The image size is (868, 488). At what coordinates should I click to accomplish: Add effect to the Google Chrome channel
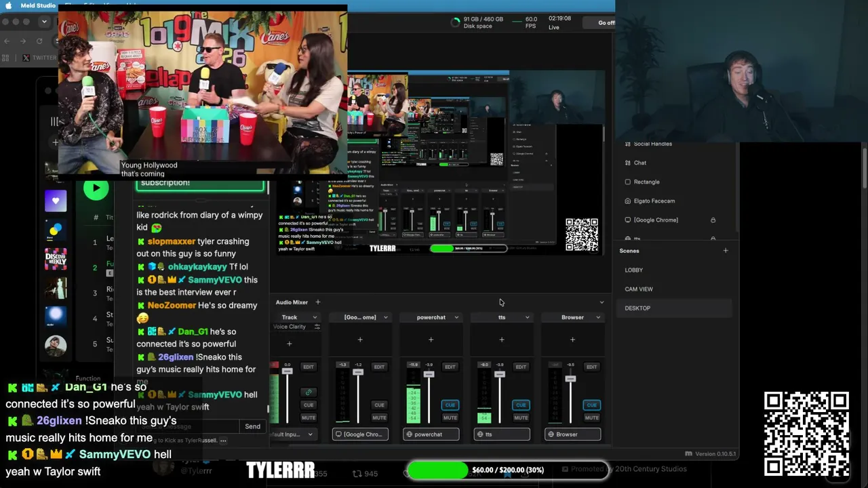coord(360,340)
